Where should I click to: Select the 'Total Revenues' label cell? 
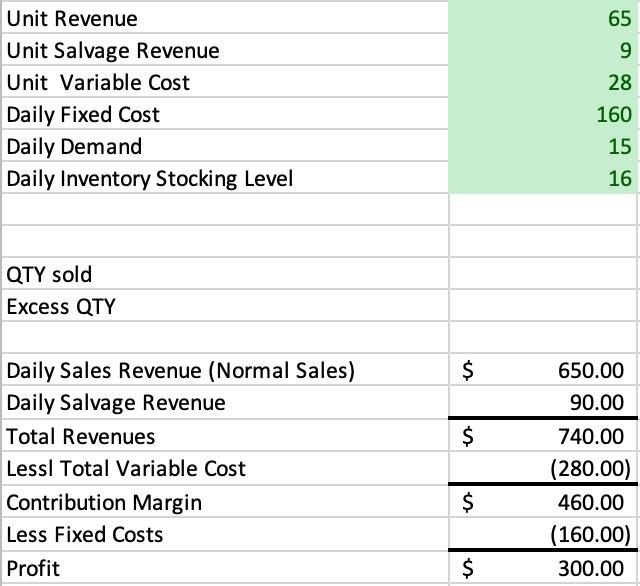(225, 436)
